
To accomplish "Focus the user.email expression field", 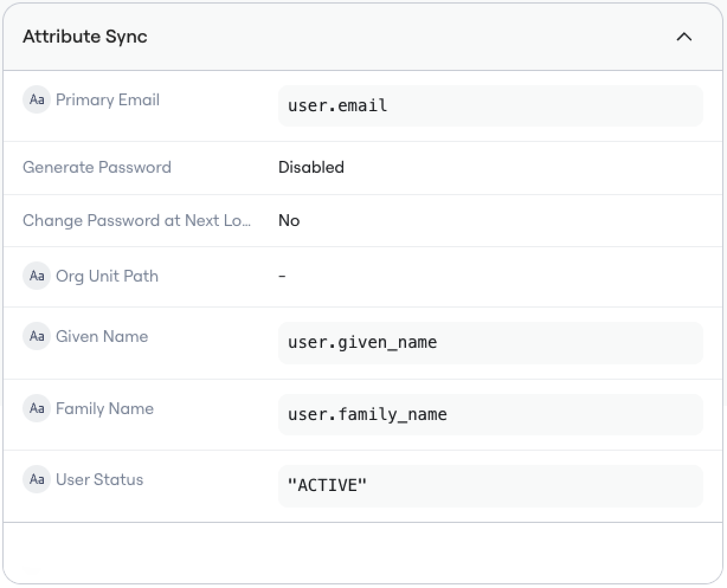I will pos(490,106).
